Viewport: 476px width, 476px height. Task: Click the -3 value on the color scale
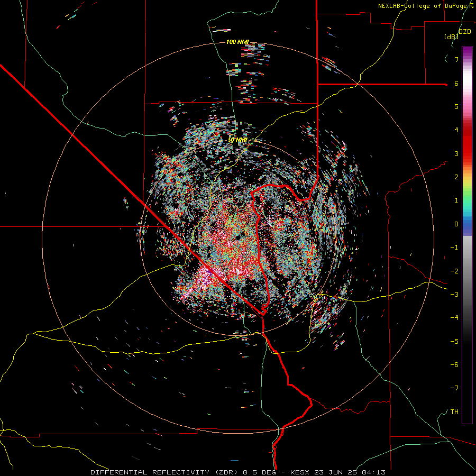coord(454,295)
